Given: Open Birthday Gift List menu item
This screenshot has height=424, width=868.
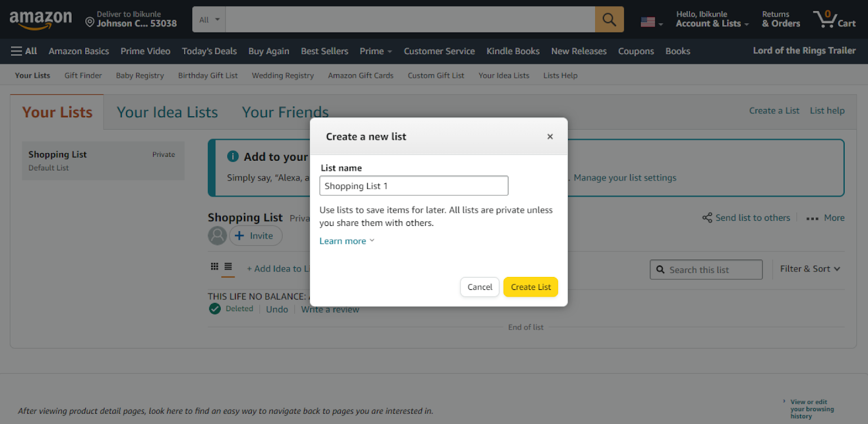Looking at the screenshot, I should click(208, 75).
